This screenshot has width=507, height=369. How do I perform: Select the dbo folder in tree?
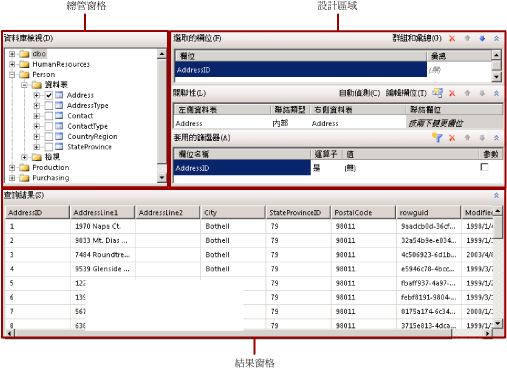(39, 54)
